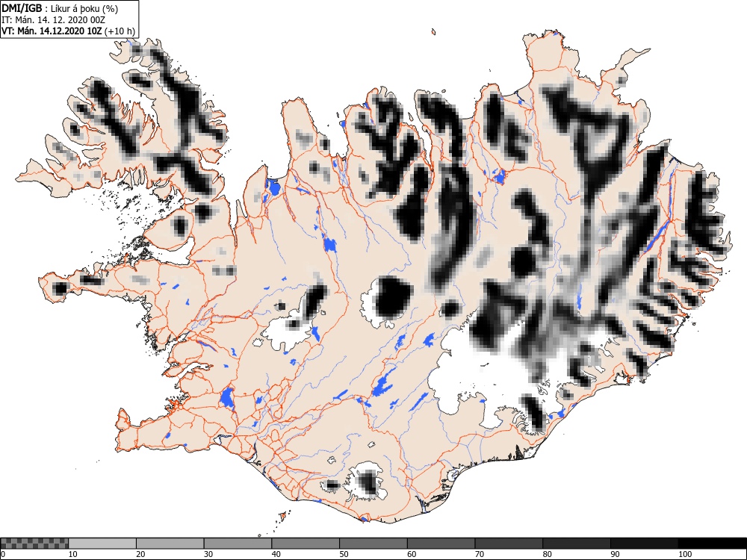747x560 pixels.
Task: Click the legend label "100"
Action: 684,554
